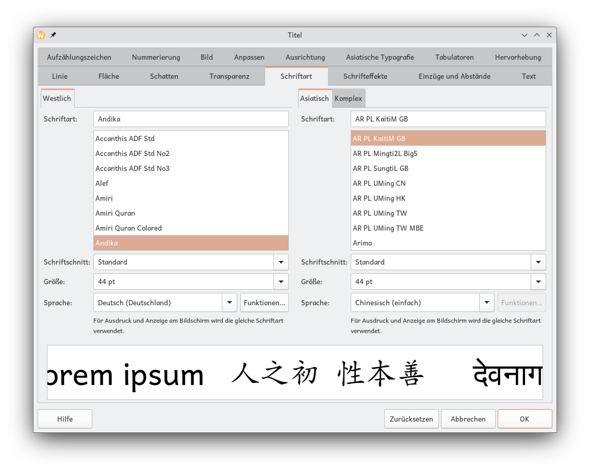The width and height of the screenshot is (590, 472).
Task: Open the Aufzählungszeichen tab
Action: coord(79,57)
